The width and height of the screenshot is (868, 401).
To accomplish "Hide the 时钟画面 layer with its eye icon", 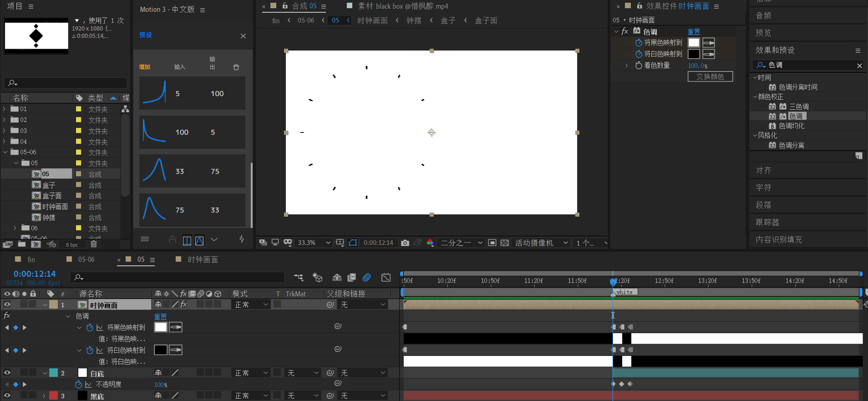I will click(x=7, y=305).
